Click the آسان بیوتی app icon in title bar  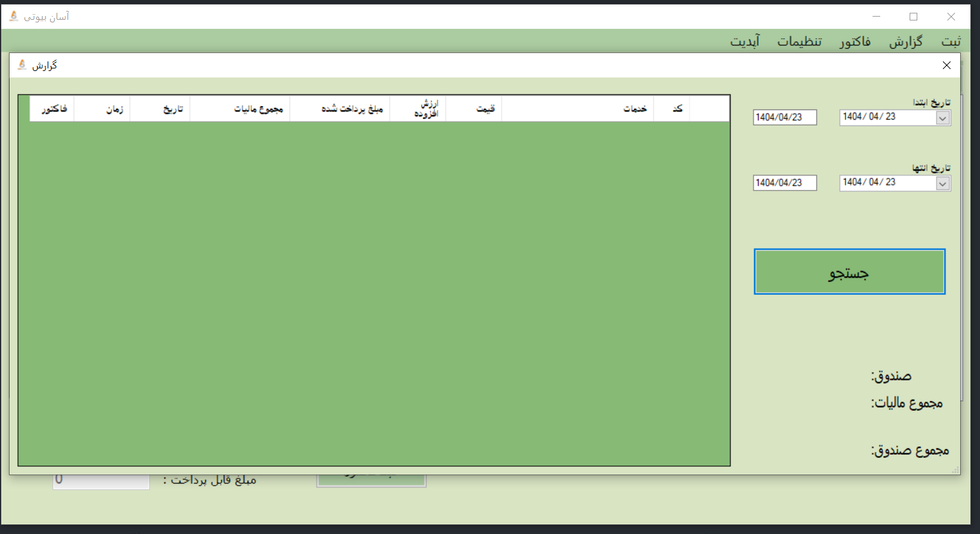(14, 16)
